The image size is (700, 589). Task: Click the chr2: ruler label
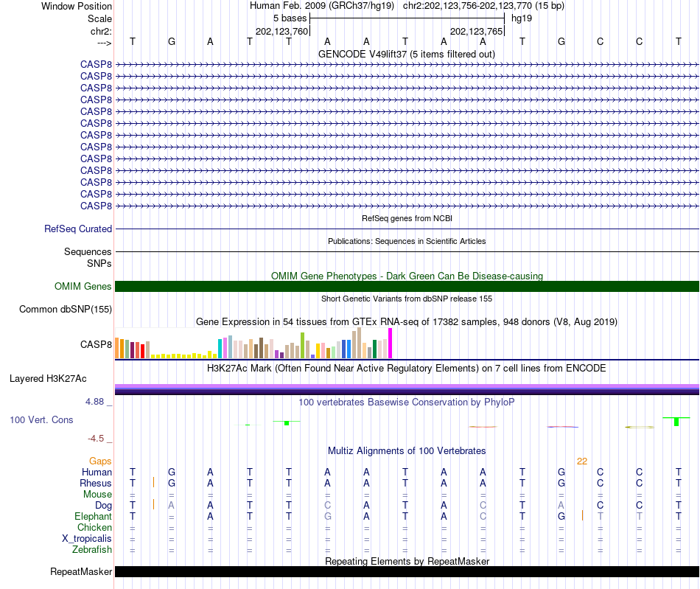[101, 31]
